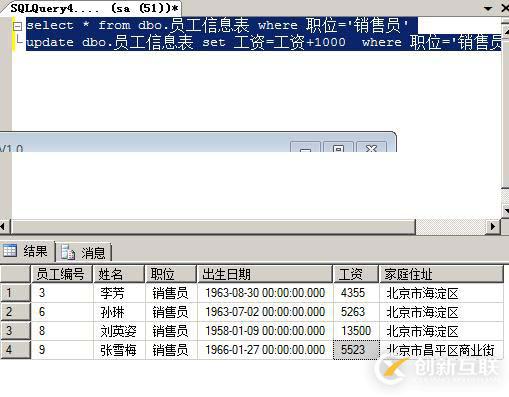Click the editor horizontal scrollbar thumb
The width and height of the screenshot is (509, 397).
(x=213, y=227)
